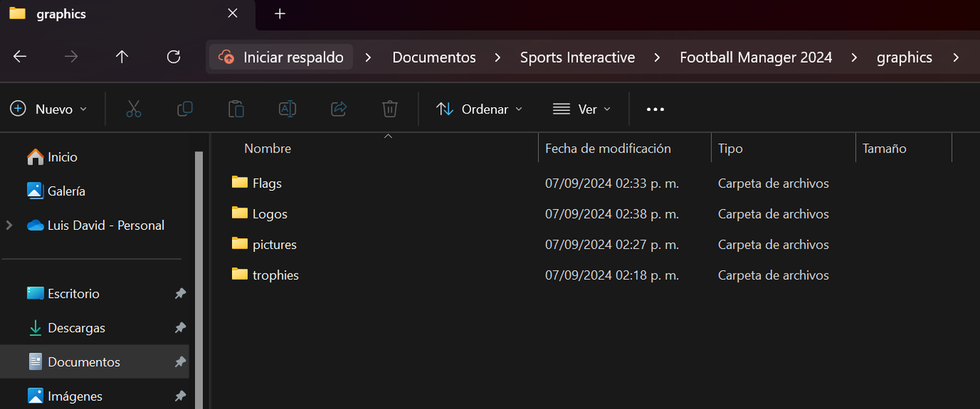Go back with the left arrow button
Image resolution: width=980 pixels, height=409 pixels.
point(20,57)
